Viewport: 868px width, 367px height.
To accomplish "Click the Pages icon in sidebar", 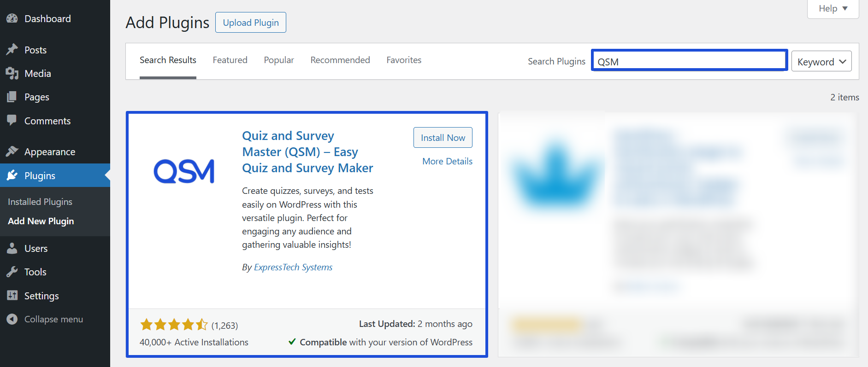I will [12, 97].
